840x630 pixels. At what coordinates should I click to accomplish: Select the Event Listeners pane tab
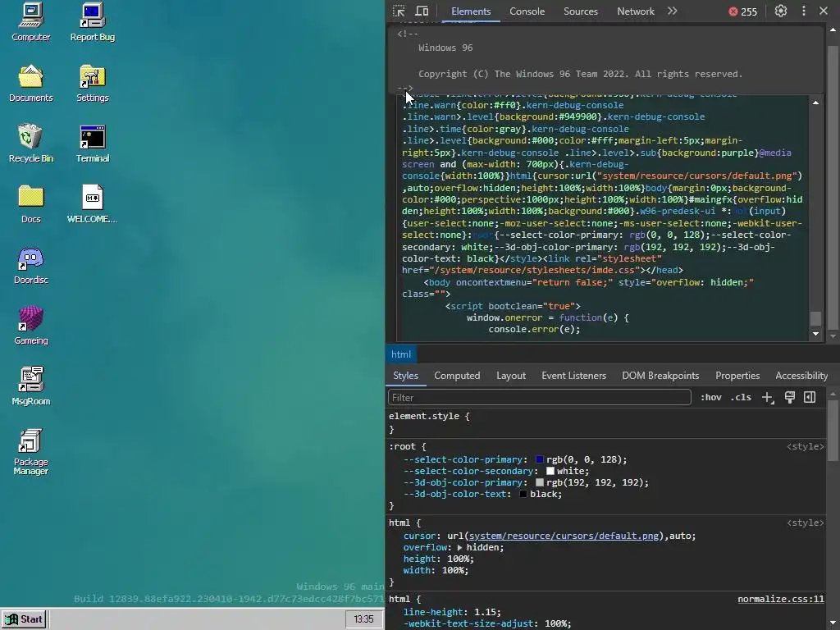(573, 376)
